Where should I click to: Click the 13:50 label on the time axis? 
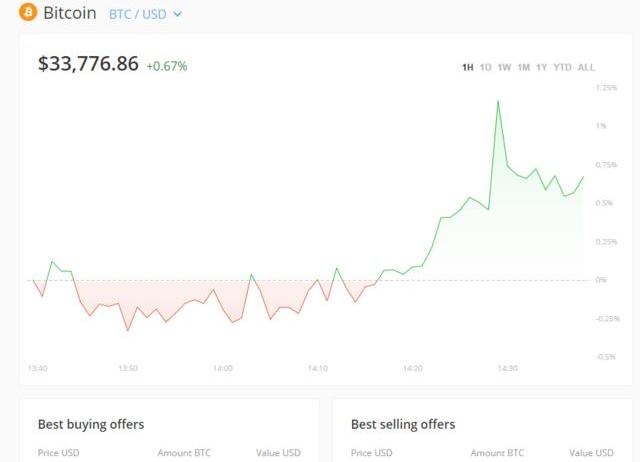click(x=127, y=369)
